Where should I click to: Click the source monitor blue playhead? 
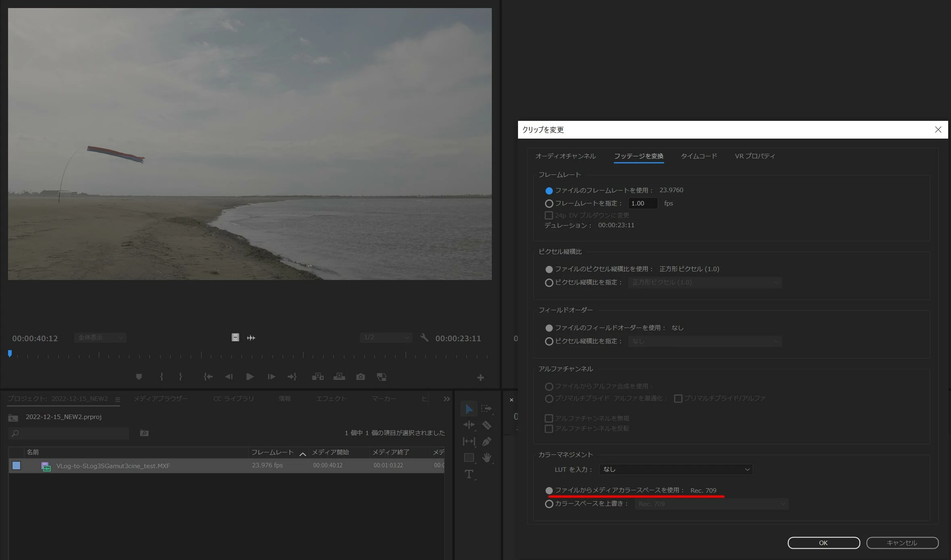(10, 354)
